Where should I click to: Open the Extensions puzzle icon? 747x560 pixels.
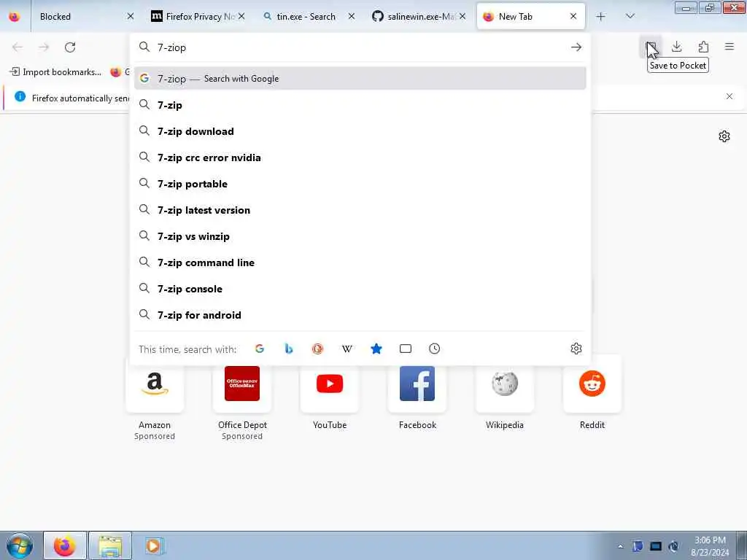pyautogui.click(x=703, y=47)
